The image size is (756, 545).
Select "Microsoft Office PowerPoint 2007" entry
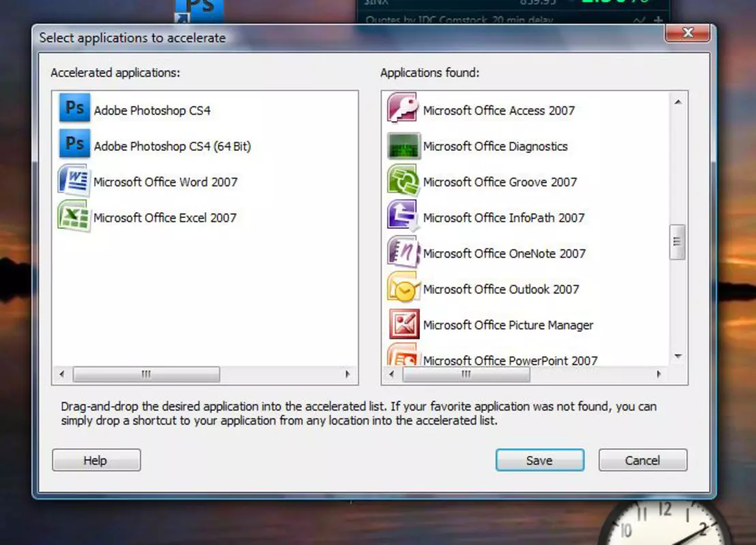coord(510,360)
